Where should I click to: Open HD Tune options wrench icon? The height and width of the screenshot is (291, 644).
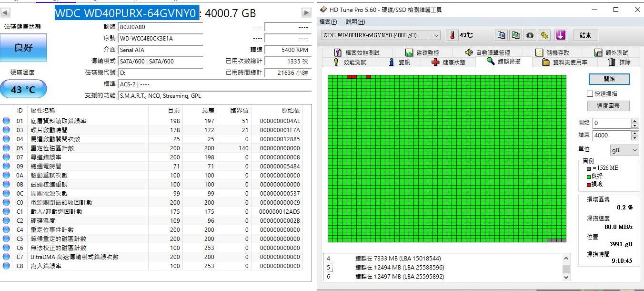[x=545, y=35]
